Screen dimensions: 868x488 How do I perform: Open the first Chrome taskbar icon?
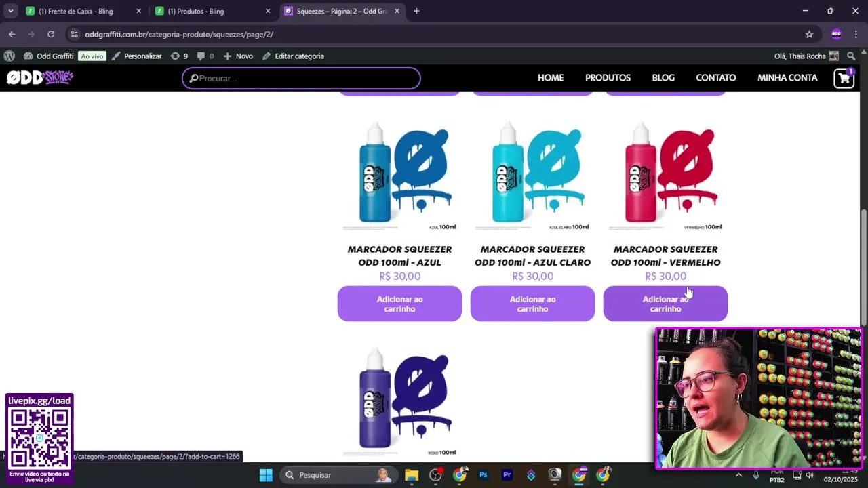tap(460, 475)
